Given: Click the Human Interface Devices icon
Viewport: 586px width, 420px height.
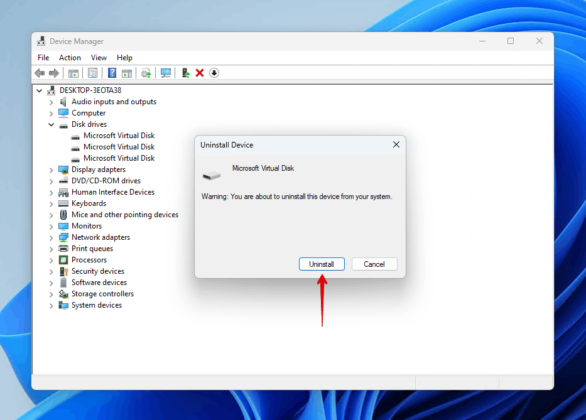Looking at the screenshot, I should point(64,192).
